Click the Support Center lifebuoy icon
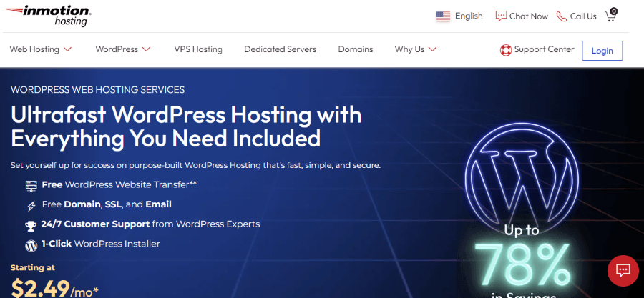Viewport: 644px width, 298px height. point(505,50)
